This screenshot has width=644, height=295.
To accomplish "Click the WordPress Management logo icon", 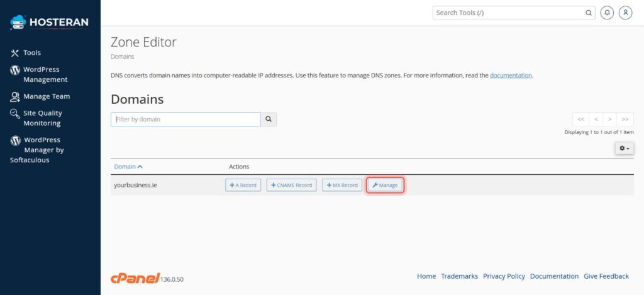I will point(15,70).
